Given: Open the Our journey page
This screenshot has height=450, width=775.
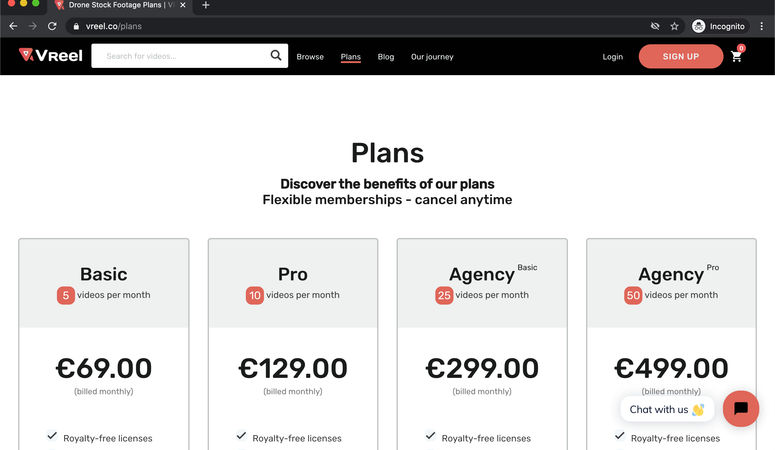Looking at the screenshot, I should coord(432,57).
